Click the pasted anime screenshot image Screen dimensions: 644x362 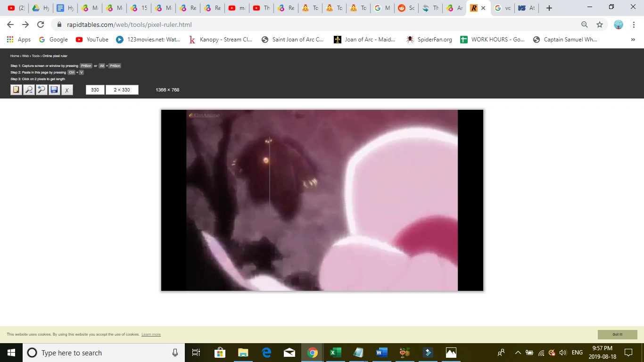[322, 200]
